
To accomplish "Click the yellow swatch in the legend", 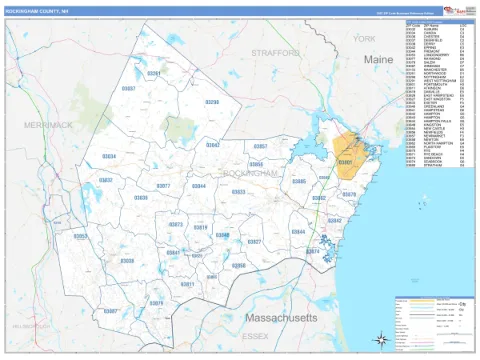I will point(422,301).
